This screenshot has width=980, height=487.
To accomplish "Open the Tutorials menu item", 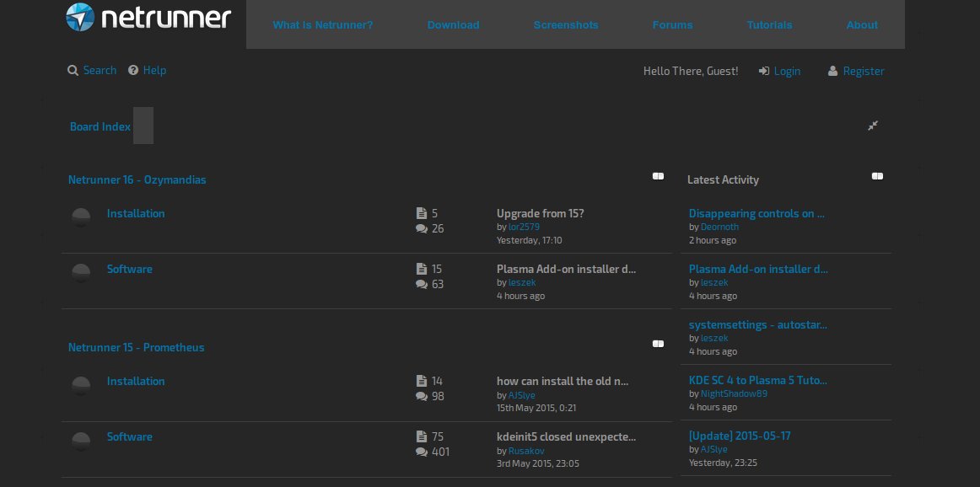I will tap(769, 25).
